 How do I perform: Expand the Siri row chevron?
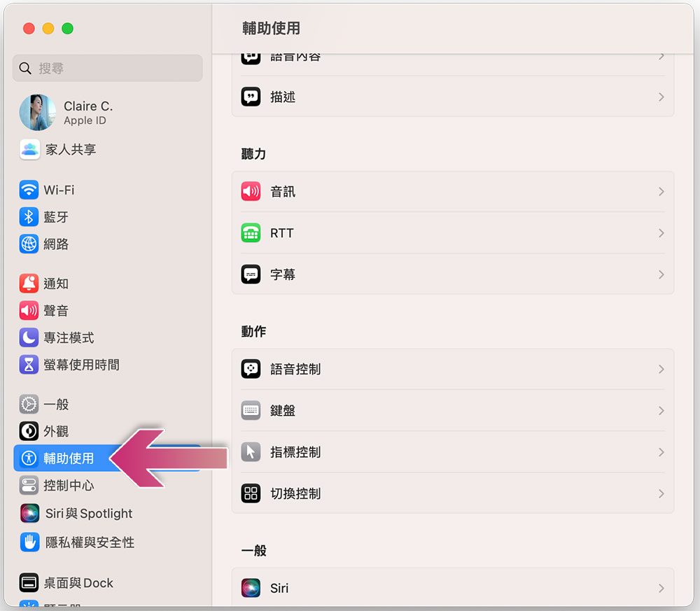point(661,588)
